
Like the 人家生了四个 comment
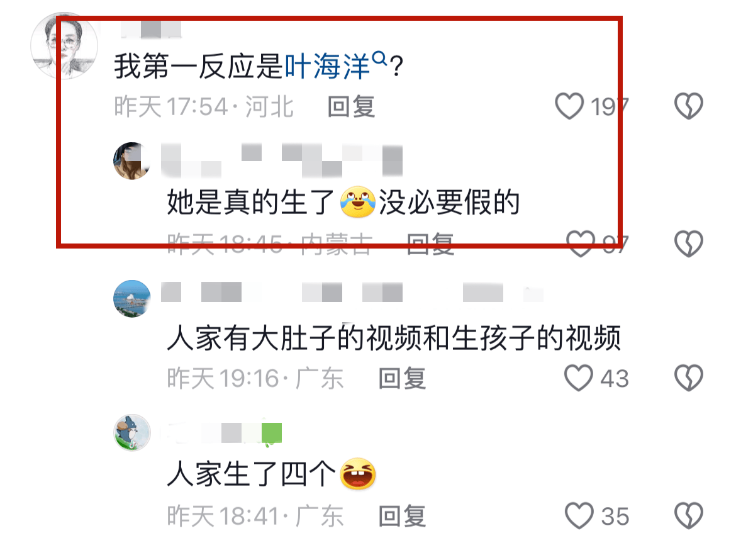(578, 516)
